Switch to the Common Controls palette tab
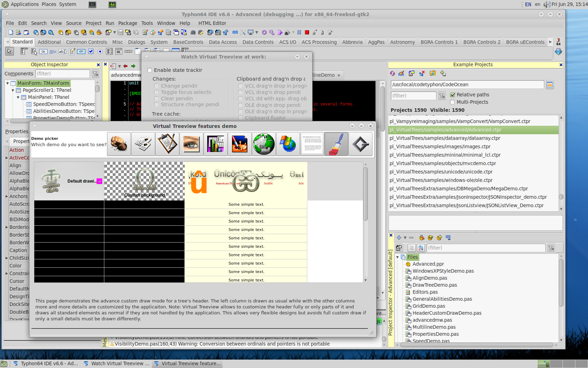 [86, 42]
